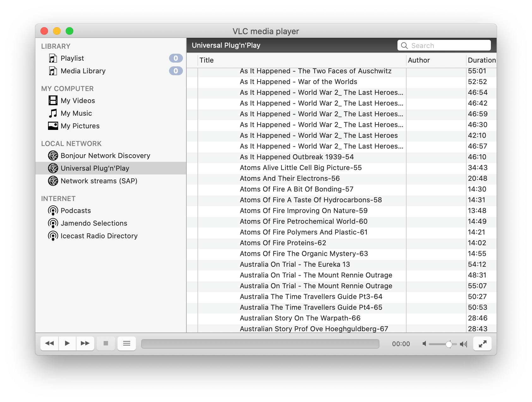Click the Jamendo Selections broadcast icon
This screenshot has width=532, height=402.
(53, 223)
